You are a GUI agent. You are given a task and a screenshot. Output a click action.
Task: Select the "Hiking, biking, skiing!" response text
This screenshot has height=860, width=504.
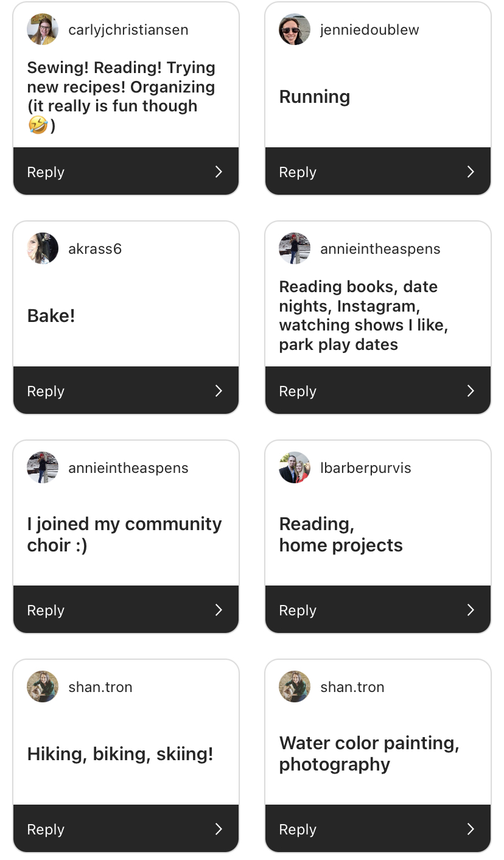tap(120, 754)
